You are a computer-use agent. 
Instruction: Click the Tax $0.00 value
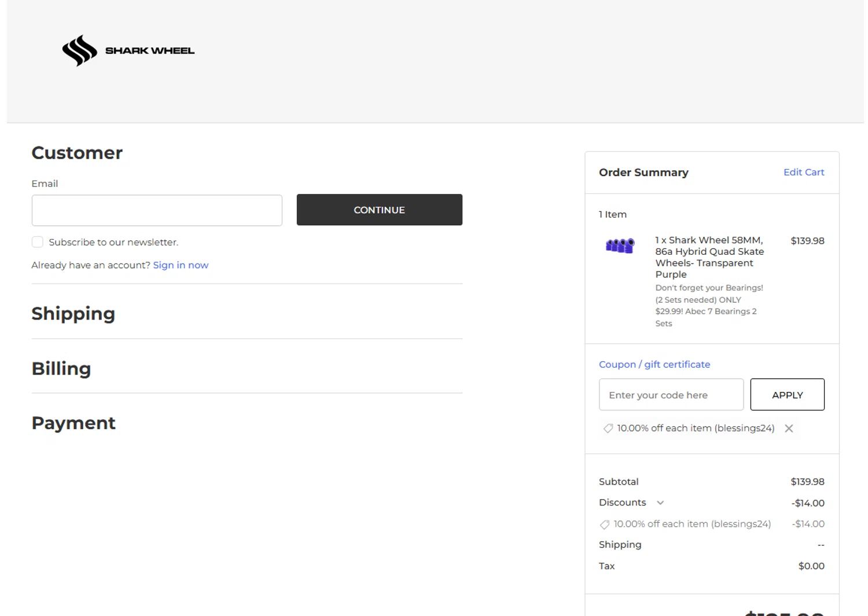tap(811, 566)
